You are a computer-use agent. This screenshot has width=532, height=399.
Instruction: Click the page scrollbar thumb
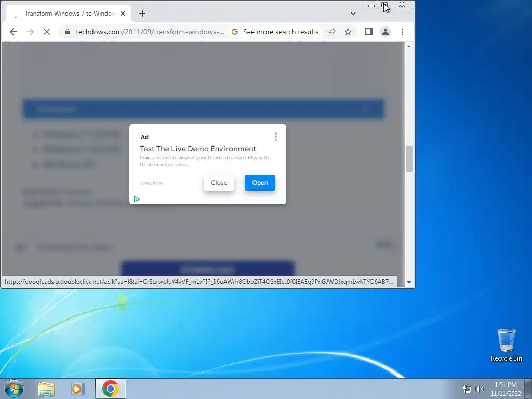click(409, 159)
